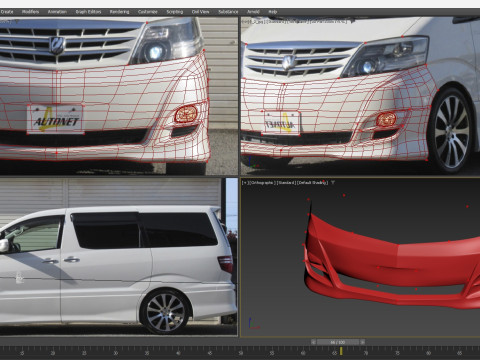Open the Customize menu
Image resolution: width=480 pixels, height=360 pixels.
pos(148,12)
